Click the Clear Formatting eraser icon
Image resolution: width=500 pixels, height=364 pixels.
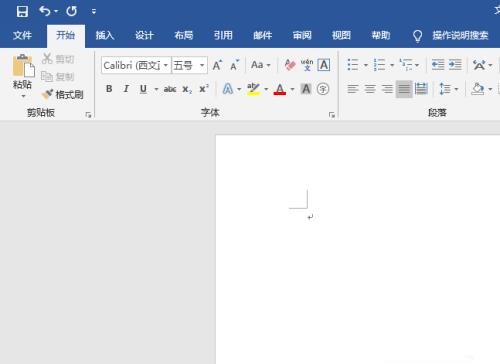[x=290, y=65]
